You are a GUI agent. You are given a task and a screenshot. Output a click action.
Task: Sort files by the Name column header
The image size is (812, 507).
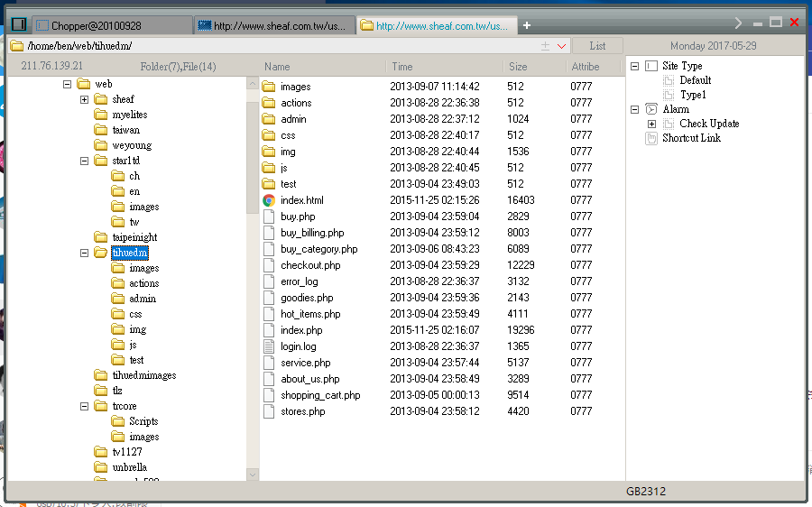[277, 67]
